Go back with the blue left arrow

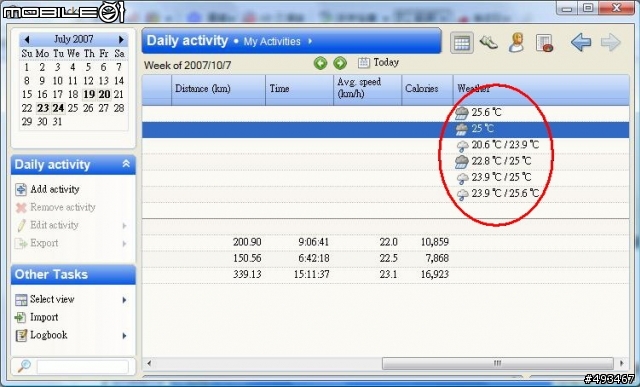581,42
